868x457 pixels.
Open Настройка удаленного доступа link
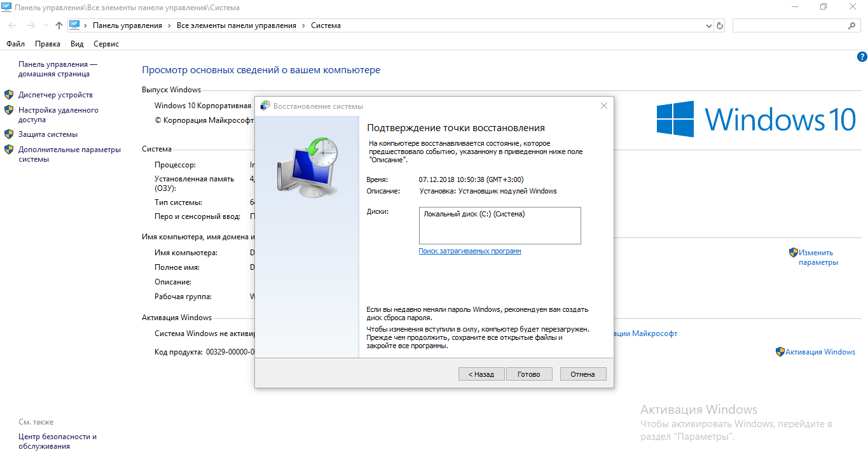coord(59,115)
